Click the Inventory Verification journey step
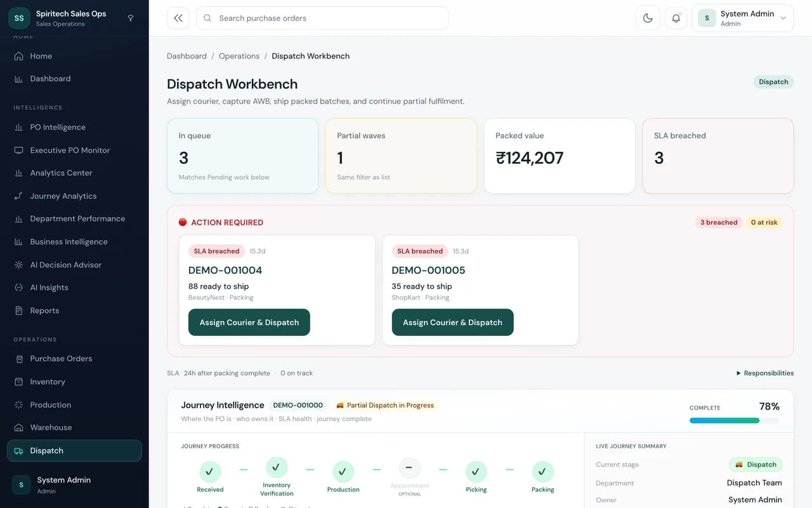The image size is (812, 508). point(277,477)
